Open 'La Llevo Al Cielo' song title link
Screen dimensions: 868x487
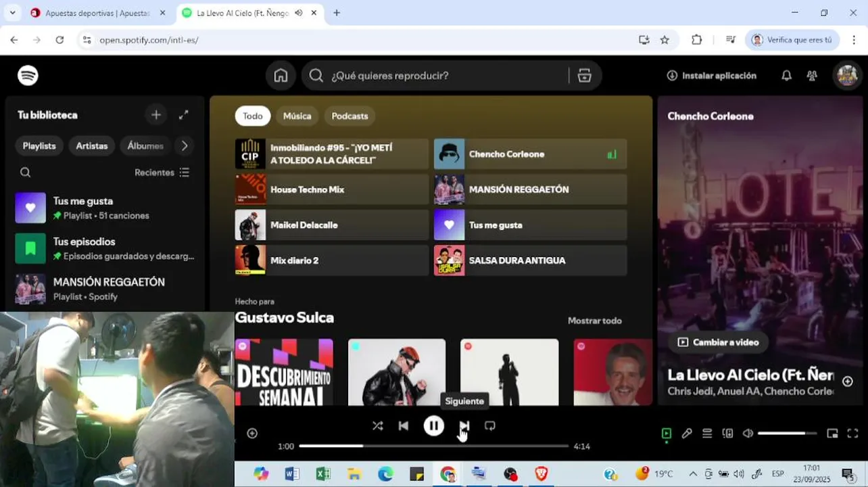tap(750, 375)
